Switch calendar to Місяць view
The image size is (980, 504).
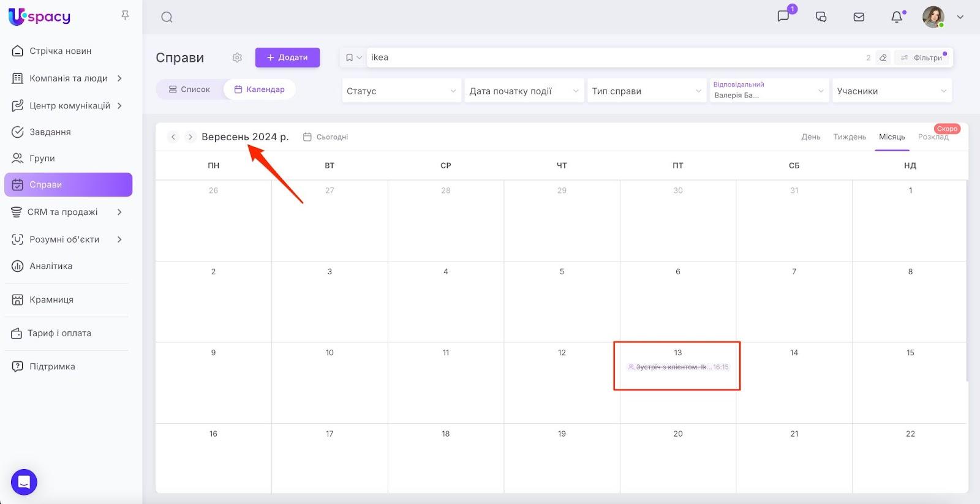[x=892, y=137]
